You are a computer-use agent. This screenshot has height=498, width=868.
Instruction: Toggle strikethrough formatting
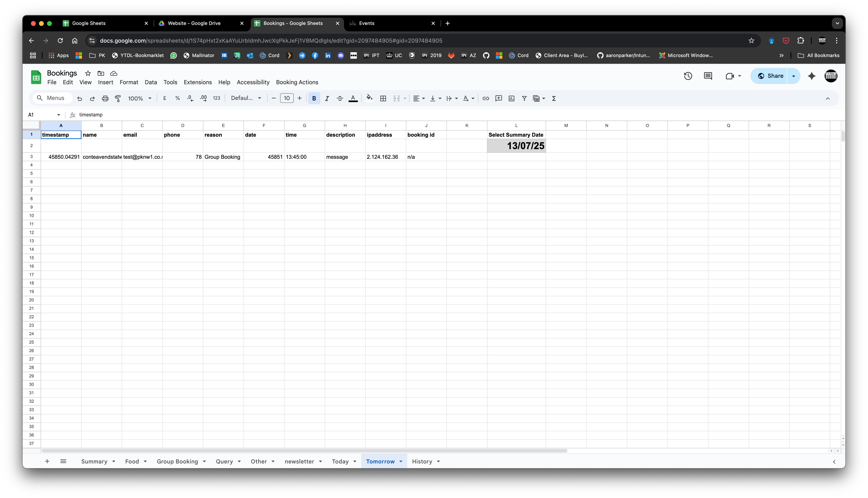340,98
